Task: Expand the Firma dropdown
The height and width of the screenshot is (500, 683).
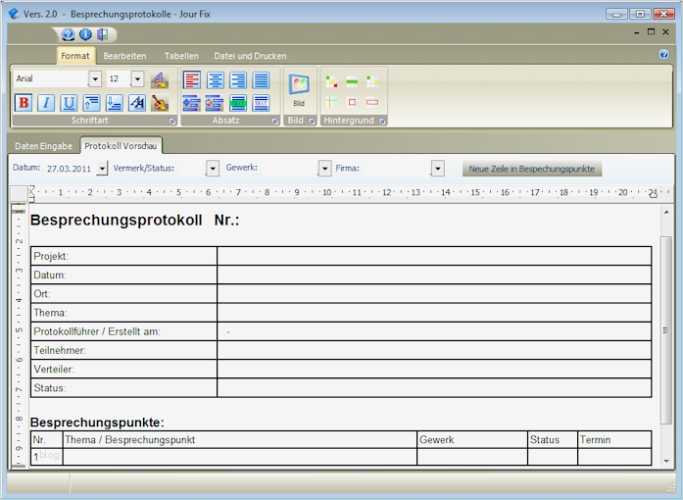Action: click(x=438, y=169)
